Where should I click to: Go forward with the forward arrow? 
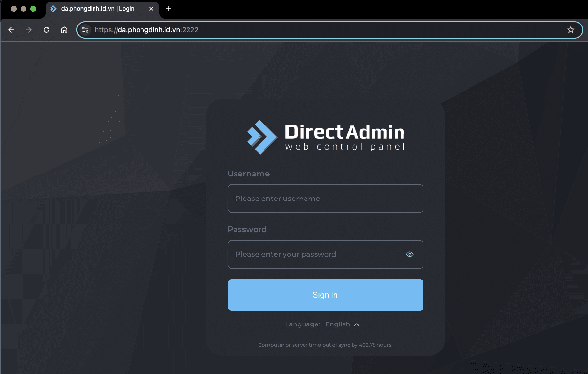coord(29,30)
